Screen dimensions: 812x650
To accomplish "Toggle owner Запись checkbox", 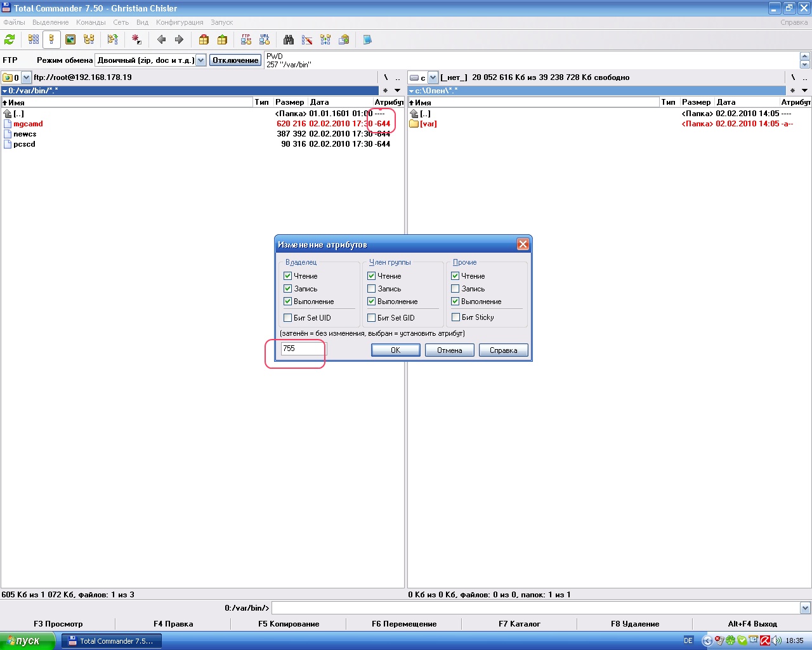I will tap(287, 289).
